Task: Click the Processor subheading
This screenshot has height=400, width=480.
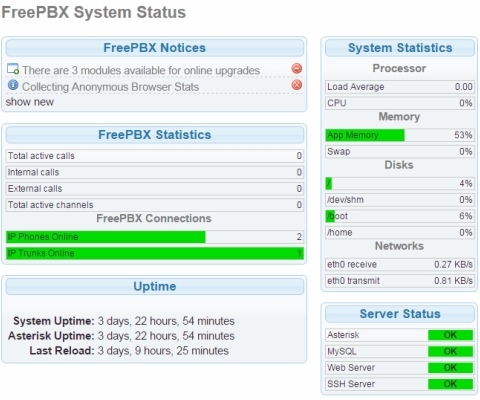Action: 399,68
